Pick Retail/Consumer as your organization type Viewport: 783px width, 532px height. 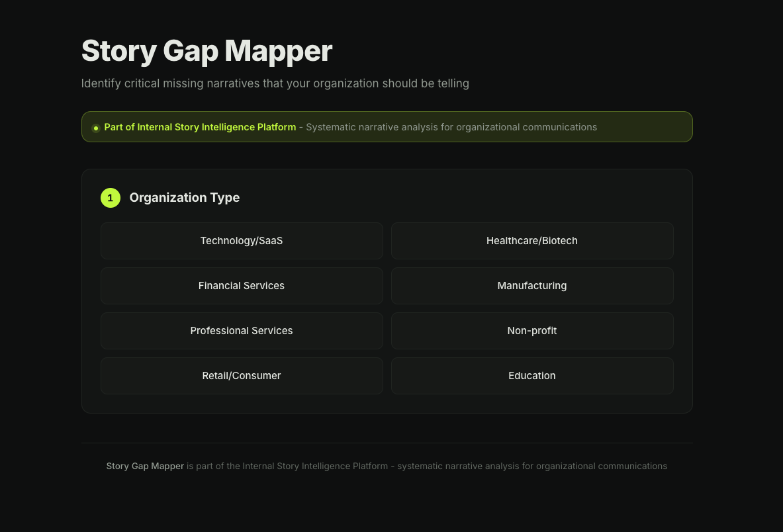tap(242, 375)
